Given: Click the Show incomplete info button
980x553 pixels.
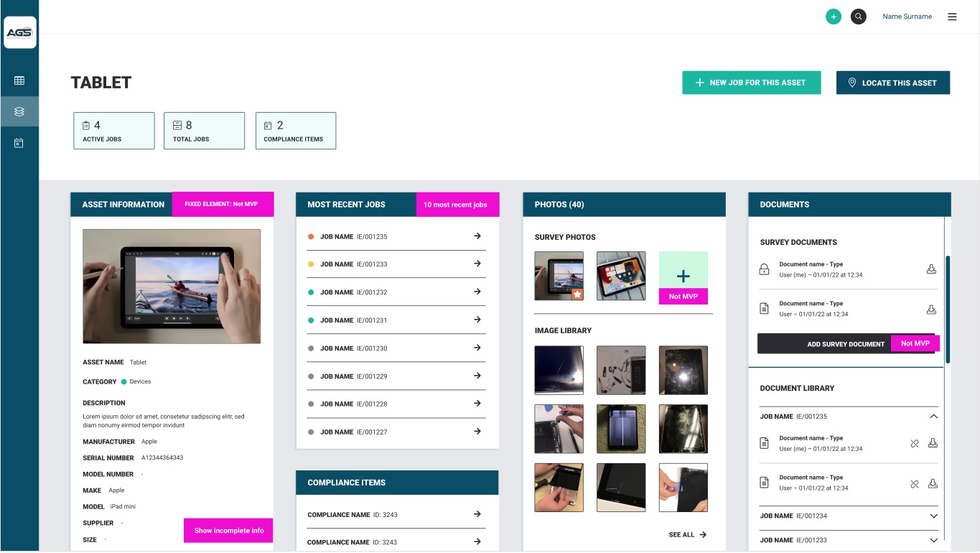Looking at the screenshot, I should (228, 530).
